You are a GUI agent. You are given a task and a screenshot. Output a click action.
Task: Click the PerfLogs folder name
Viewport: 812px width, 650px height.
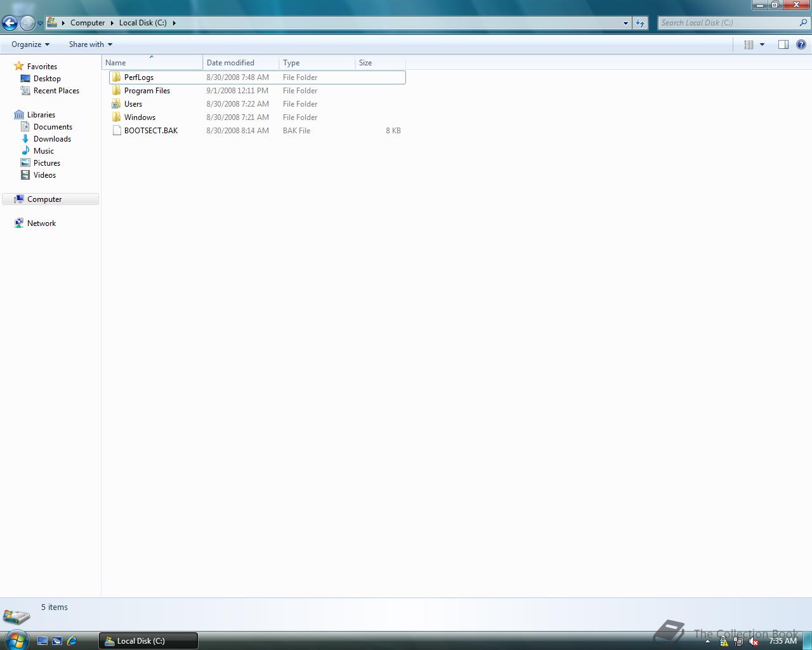pos(139,77)
